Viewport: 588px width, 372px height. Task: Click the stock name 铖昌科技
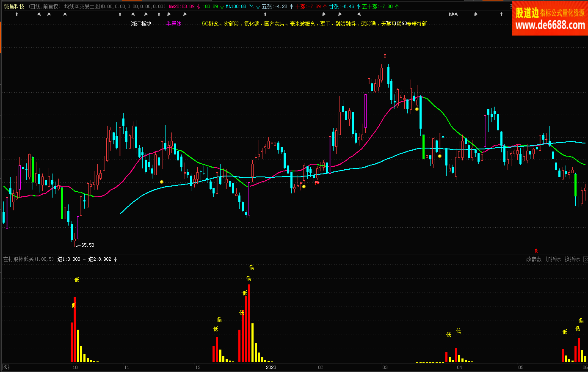14,6
